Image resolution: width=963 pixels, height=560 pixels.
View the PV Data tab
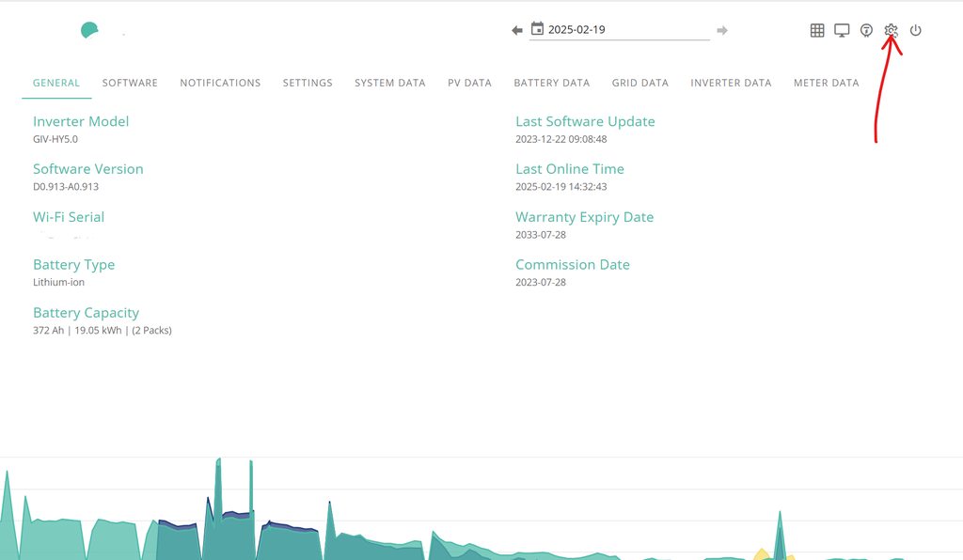(x=469, y=83)
